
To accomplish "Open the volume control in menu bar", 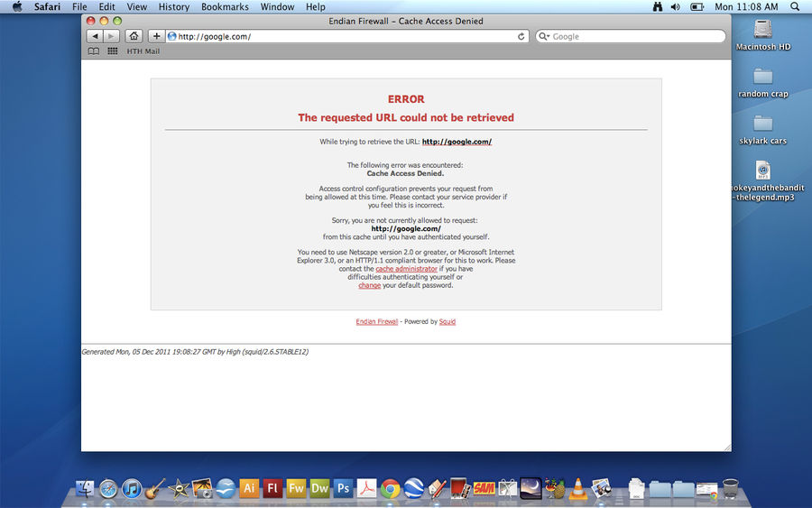I will [675, 6].
